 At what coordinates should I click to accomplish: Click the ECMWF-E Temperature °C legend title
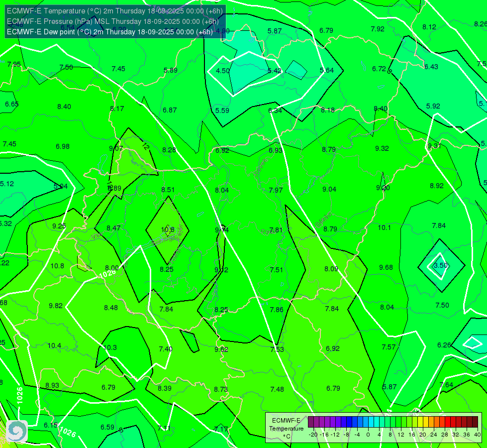coord(286,429)
